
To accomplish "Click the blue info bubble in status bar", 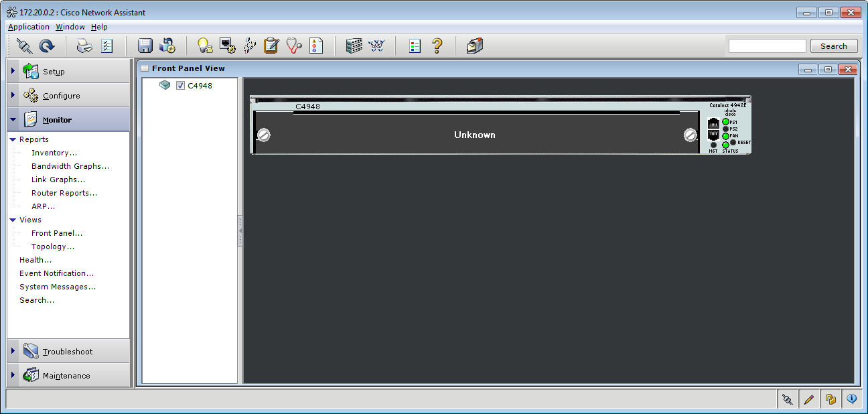I will 852,399.
